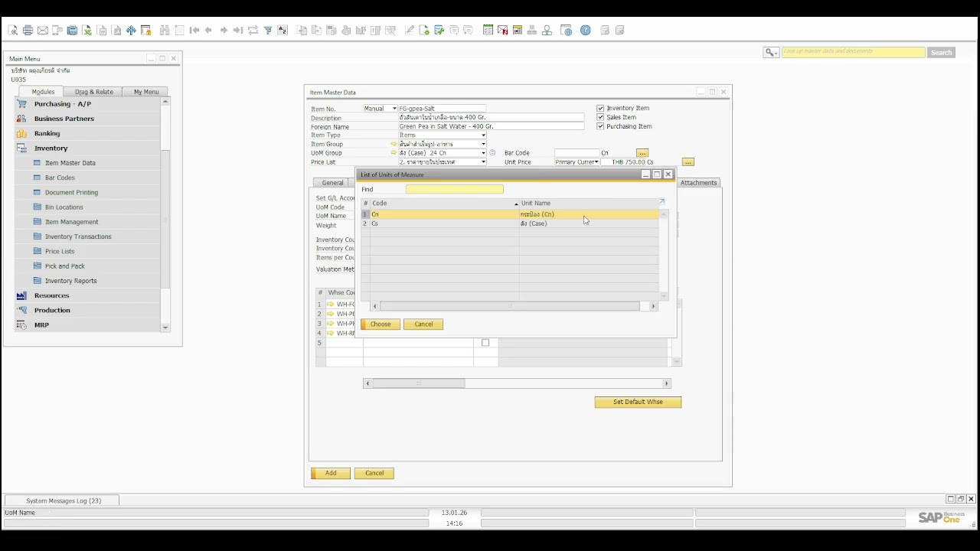
Task: Click Set Default Whse button
Action: click(638, 402)
